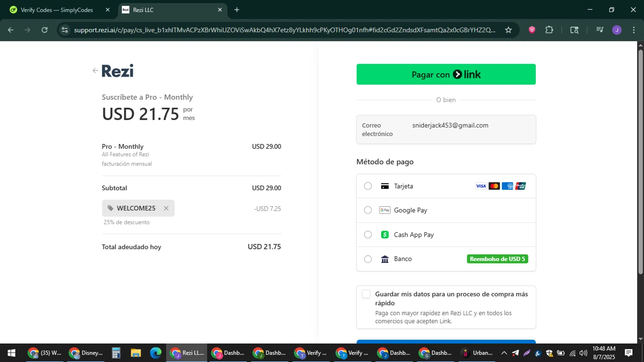Click the Visa card logo

tap(481, 186)
